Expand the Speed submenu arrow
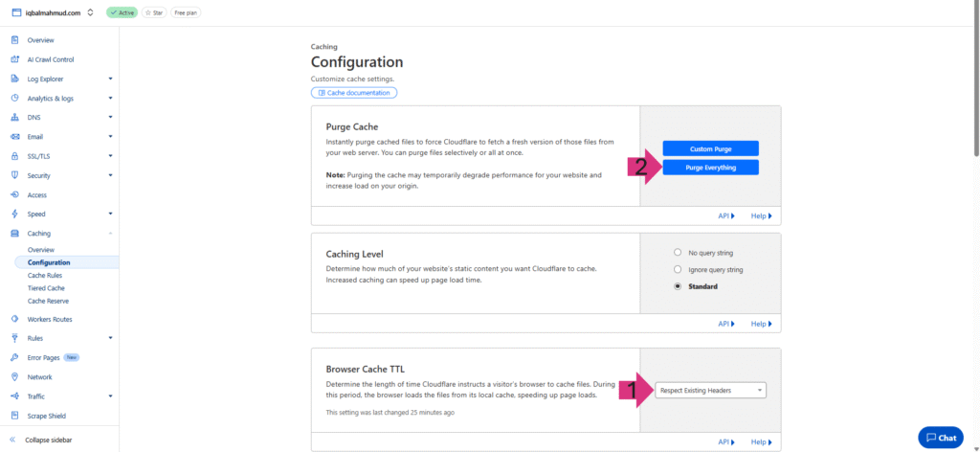 [111, 214]
